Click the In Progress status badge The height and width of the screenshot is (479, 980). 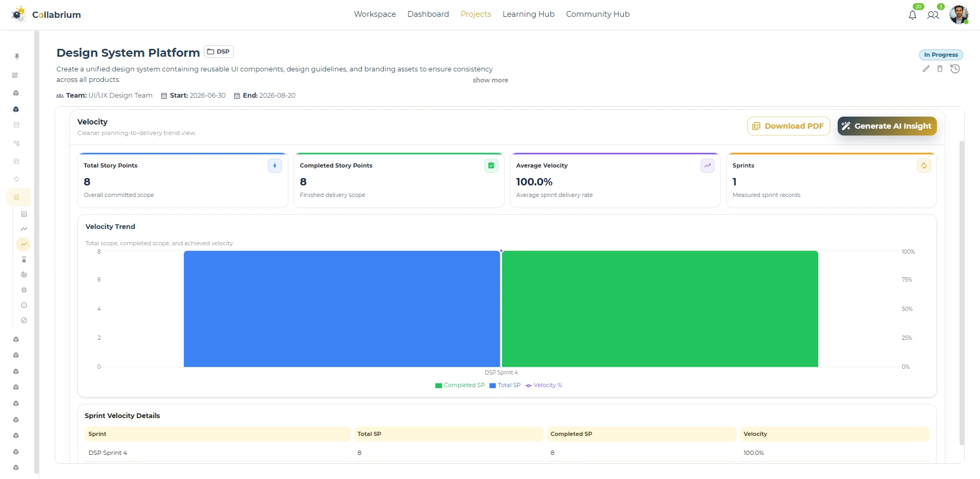(941, 55)
